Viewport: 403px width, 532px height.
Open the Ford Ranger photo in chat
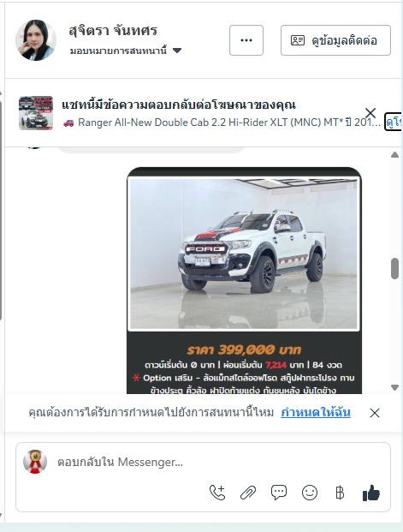click(x=244, y=253)
